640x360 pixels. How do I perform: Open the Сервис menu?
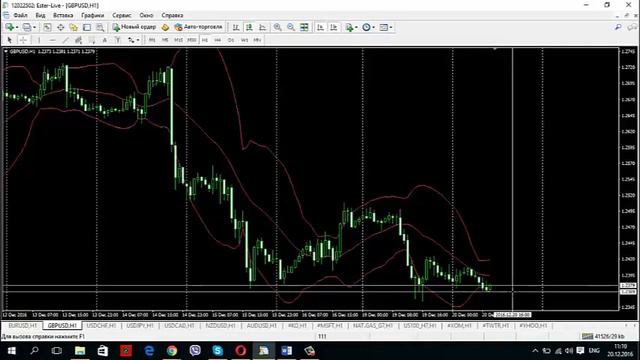tap(122, 15)
